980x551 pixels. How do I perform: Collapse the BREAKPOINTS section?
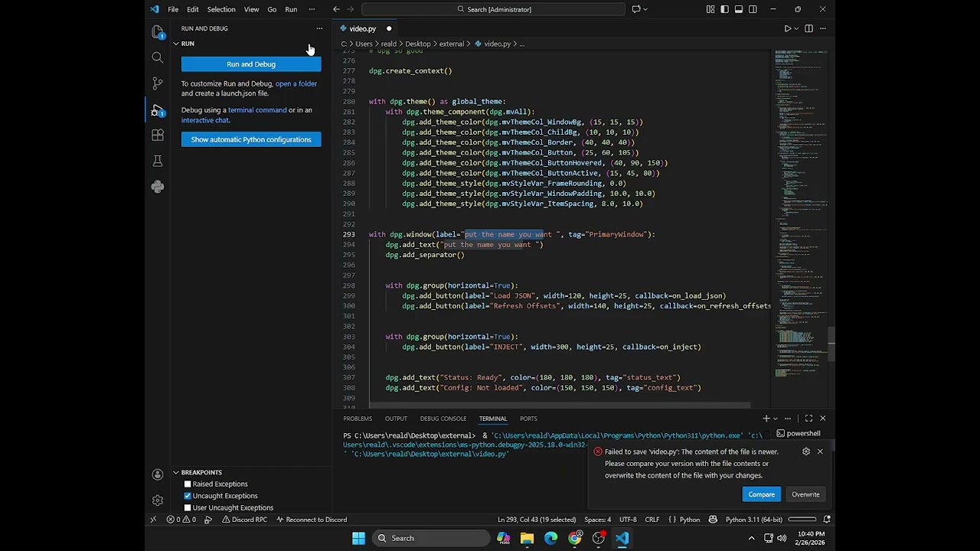pos(175,472)
